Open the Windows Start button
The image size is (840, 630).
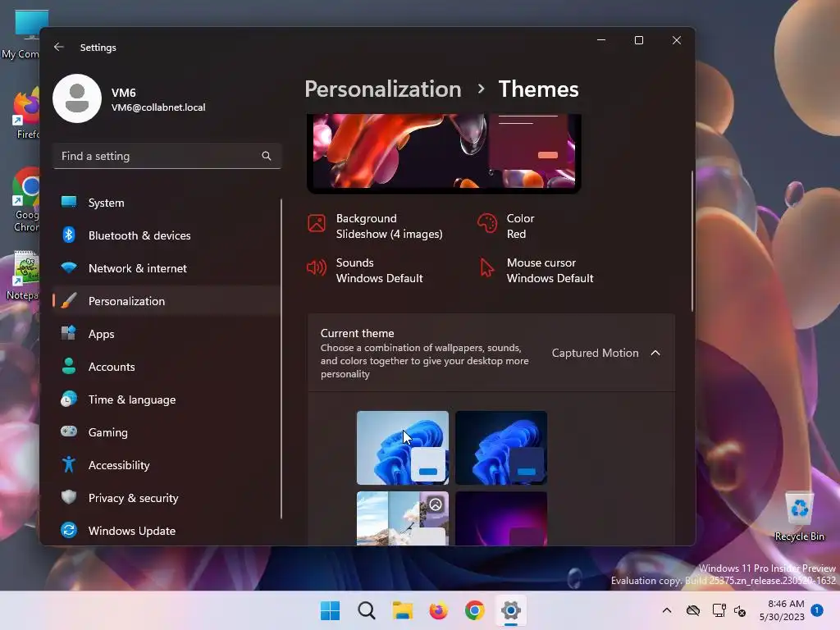(x=330, y=610)
